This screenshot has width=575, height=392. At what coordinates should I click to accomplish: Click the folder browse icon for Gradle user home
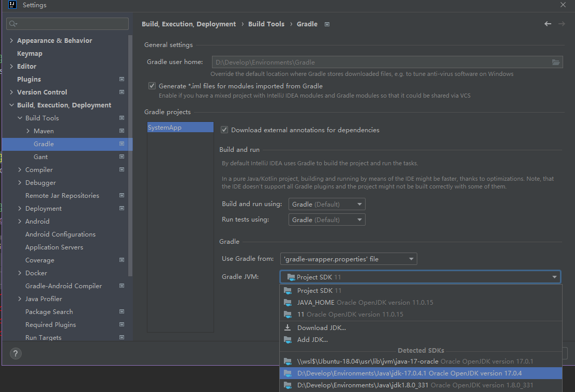click(x=556, y=62)
